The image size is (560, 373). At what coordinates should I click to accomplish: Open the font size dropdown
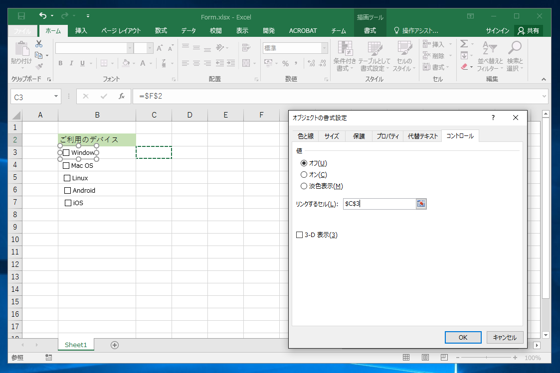point(150,48)
